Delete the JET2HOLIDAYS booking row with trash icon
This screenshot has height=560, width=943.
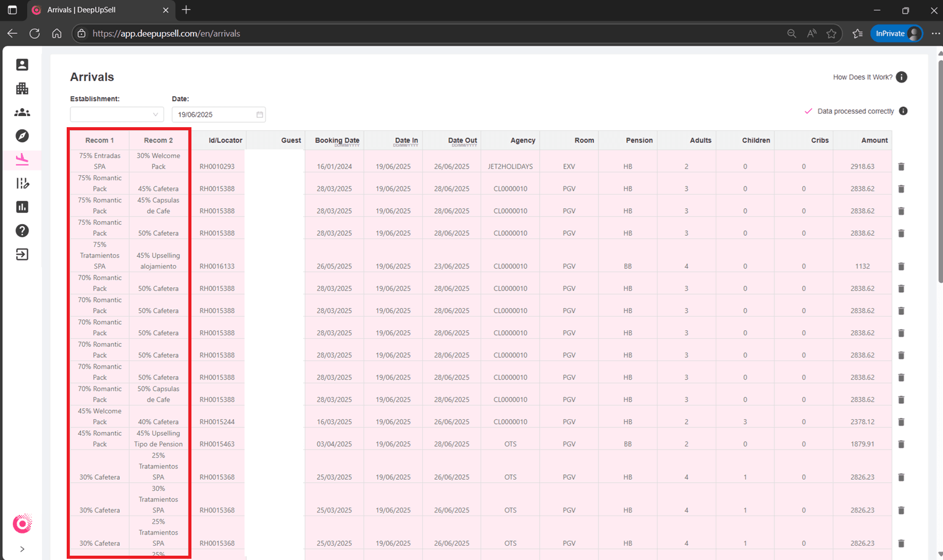901,167
